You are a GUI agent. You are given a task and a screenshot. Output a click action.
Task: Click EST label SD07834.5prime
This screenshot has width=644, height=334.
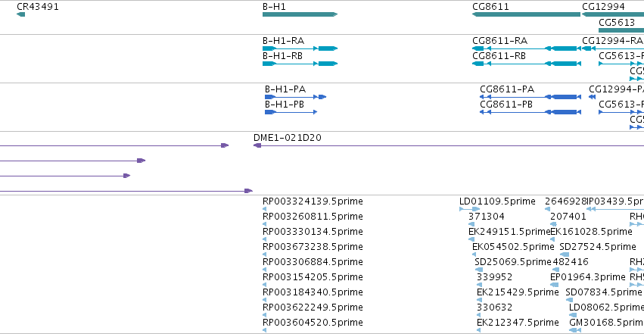point(603,292)
